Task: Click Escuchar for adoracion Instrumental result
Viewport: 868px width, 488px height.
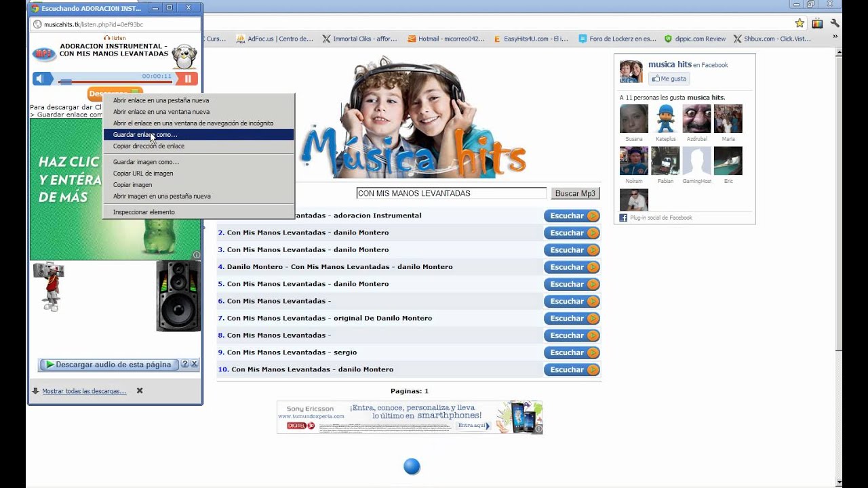Action: coord(572,216)
